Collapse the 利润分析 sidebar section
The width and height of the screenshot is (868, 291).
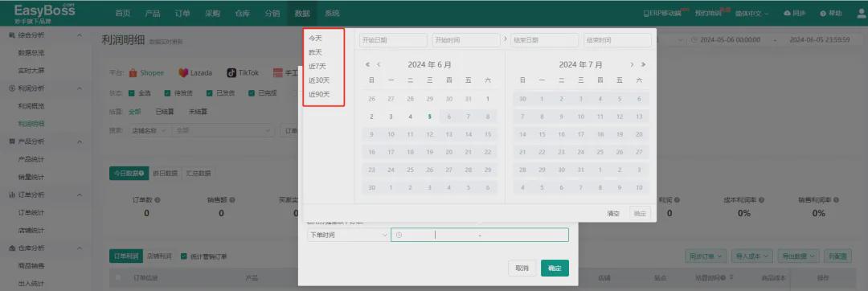[80, 88]
